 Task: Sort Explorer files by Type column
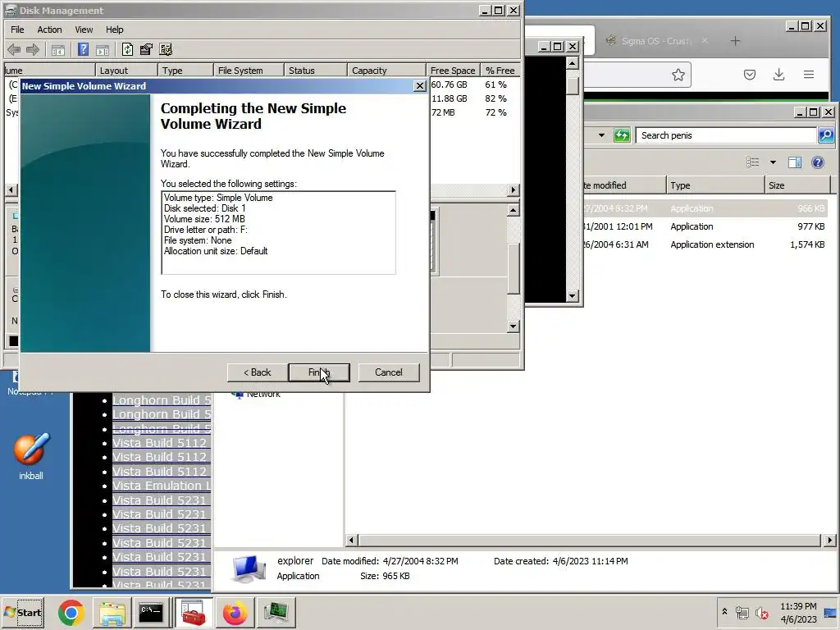(x=715, y=185)
